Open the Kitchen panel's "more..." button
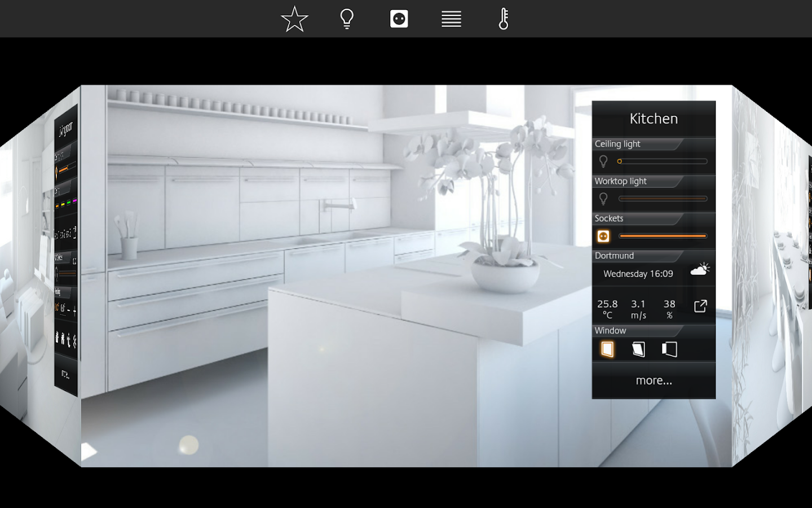 click(654, 380)
